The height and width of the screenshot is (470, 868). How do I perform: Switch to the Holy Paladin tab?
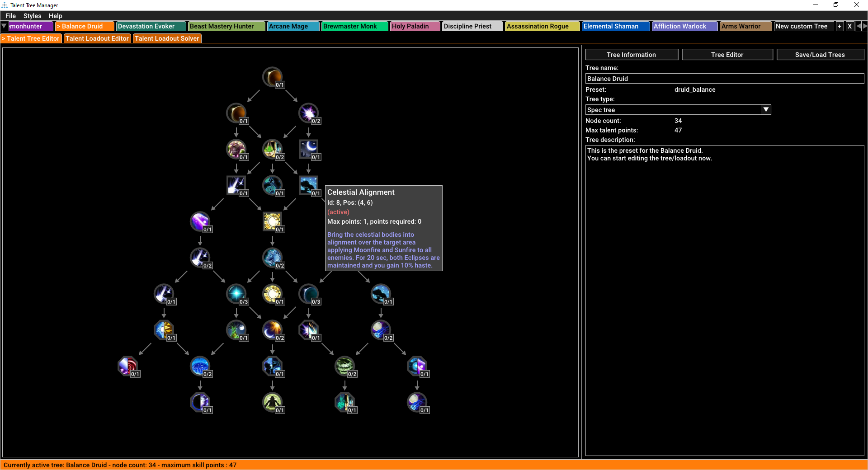pyautogui.click(x=415, y=26)
